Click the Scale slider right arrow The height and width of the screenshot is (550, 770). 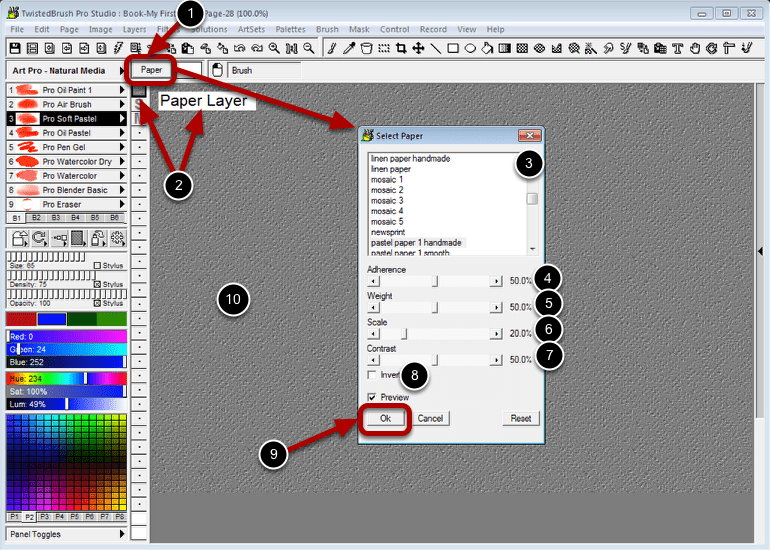(x=496, y=333)
